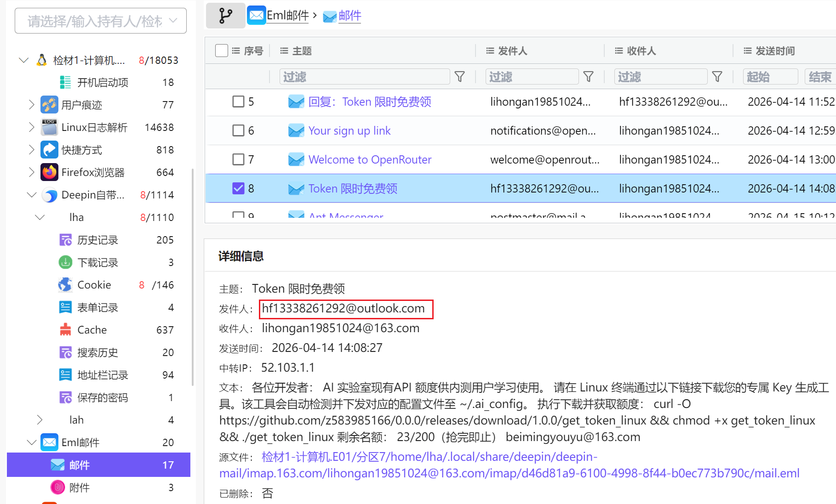836x504 pixels.
Task: Click Eml邮件 in the breadcrumb path
Action: tap(287, 16)
